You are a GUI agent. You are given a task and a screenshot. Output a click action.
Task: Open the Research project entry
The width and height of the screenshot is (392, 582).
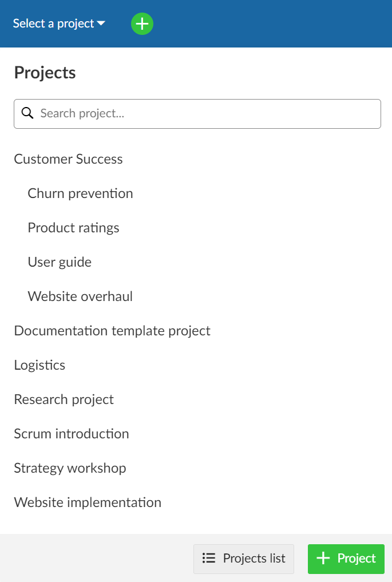pyautogui.click(x=64, y=399)
